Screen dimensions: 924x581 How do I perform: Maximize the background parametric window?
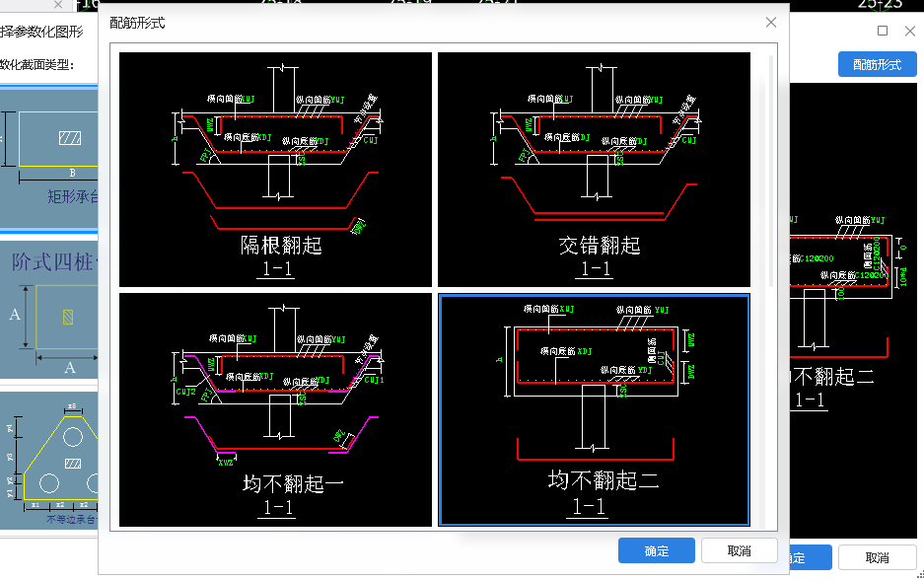point(883,31)
